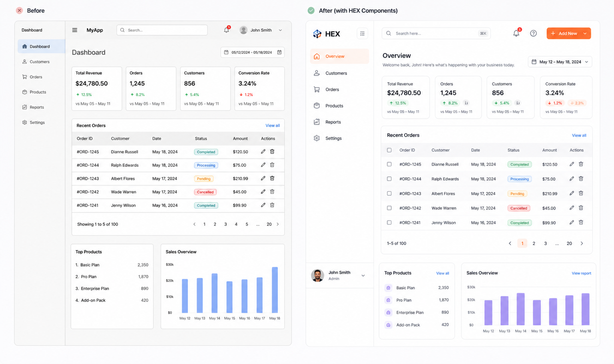Click the Search... field in MyApp header
The image size is (614, 364).
click(162, 30)
